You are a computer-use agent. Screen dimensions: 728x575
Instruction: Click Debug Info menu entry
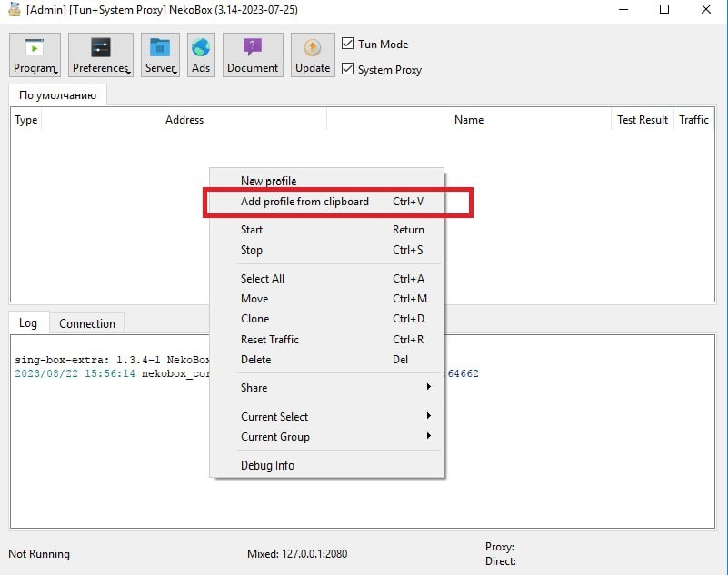tap(267, 466)
